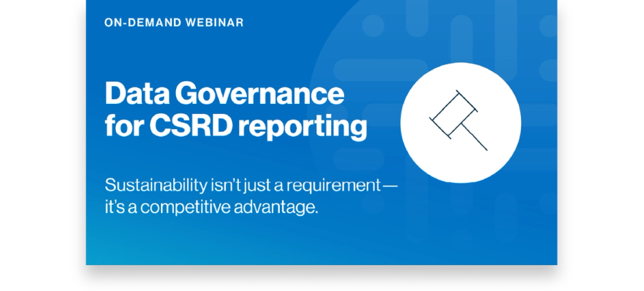This screenshot has width=644, height=291.
Task: Open the Data Governance headline
Action: tap(224, 95)
